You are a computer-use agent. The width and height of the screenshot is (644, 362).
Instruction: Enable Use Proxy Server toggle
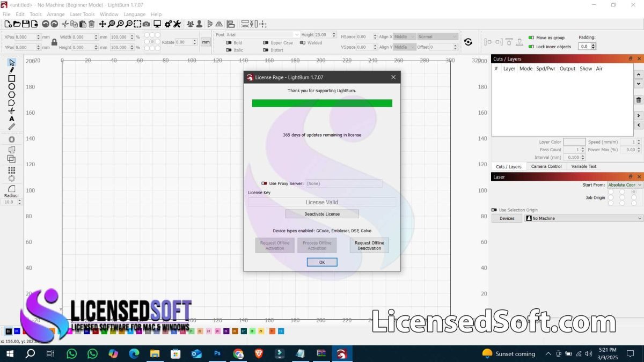pyautogui.click(x=264, y=183)
